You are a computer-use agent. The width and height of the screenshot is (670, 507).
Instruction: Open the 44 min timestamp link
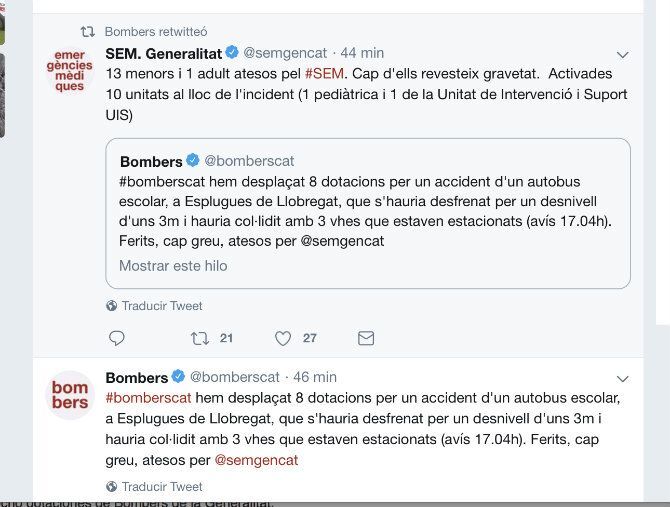362,52
